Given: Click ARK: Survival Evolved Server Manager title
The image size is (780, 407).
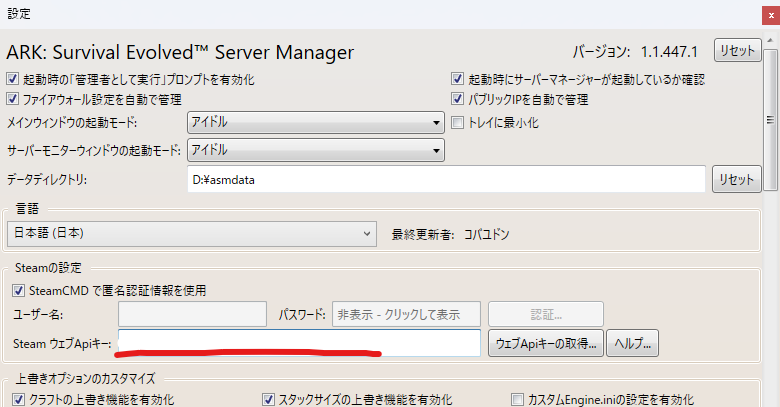Looking at the screenshot, I should [180, 52].
